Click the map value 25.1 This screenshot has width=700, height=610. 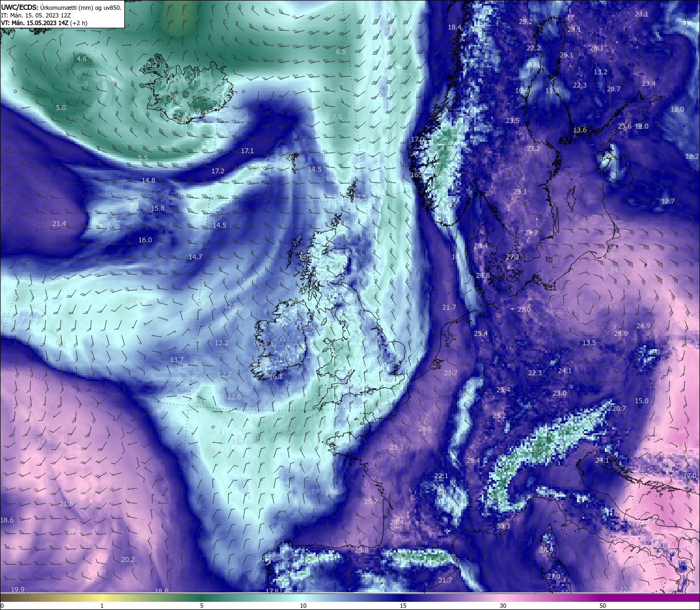click(x=567, y=55)
